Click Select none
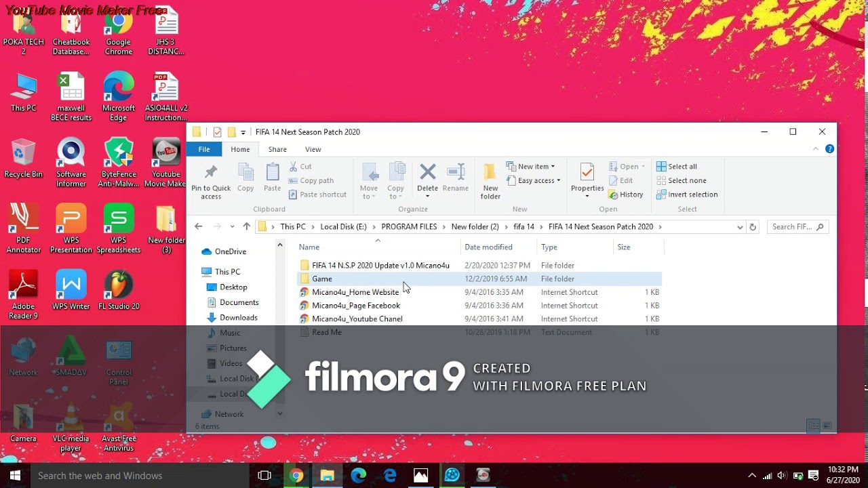The width and height of the screenshot is (868, 488). (682, 180)
